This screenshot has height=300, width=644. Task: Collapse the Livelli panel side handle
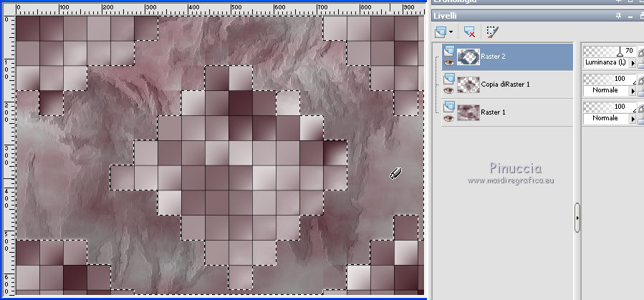(x=577, y=218)
